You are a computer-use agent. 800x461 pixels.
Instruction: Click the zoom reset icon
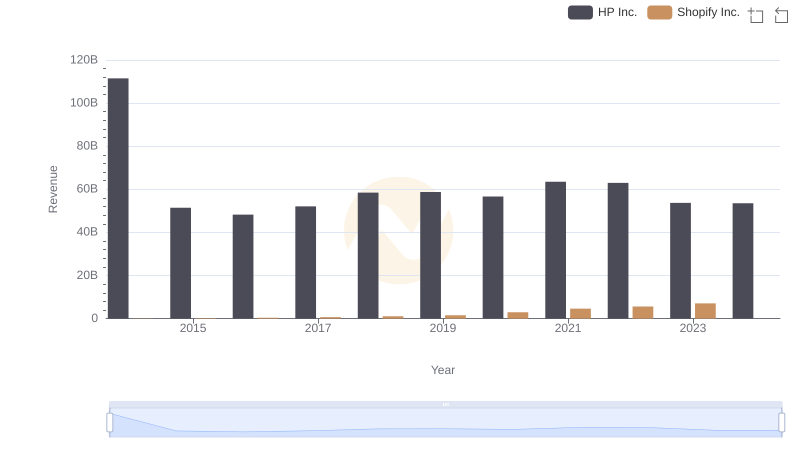point(781,15)
